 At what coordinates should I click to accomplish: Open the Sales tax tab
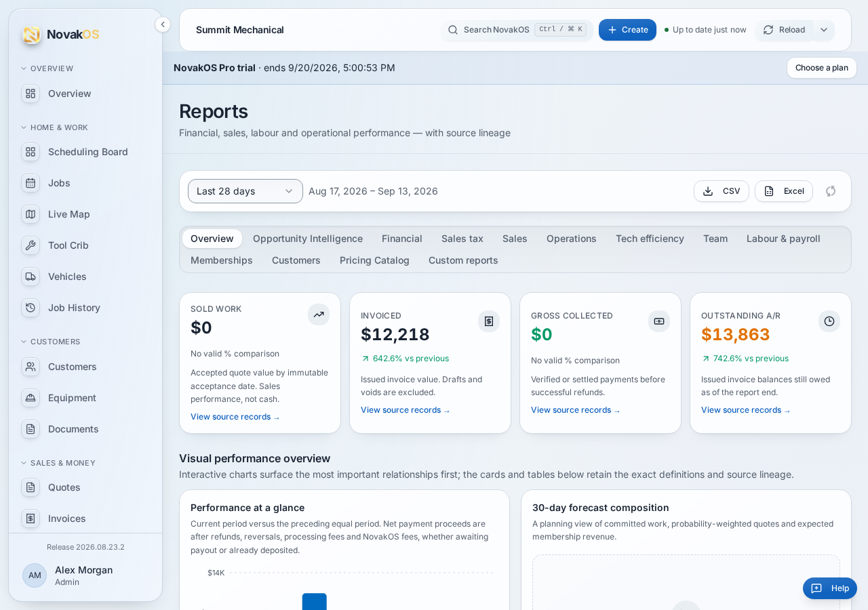tap(462, 239)
